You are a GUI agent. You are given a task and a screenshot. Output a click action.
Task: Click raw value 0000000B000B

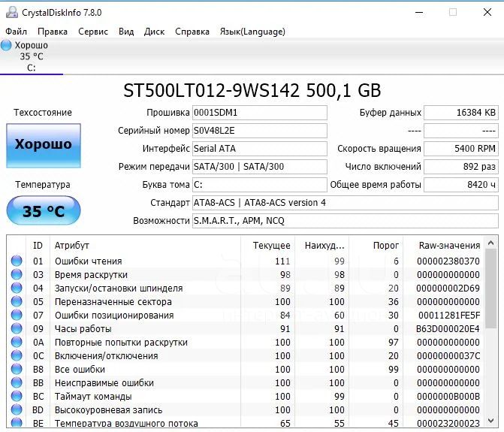pyautogui.click(x=448, y=397)
